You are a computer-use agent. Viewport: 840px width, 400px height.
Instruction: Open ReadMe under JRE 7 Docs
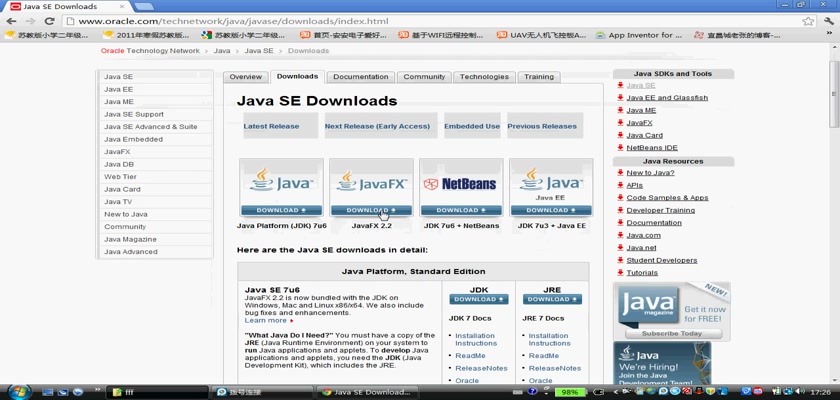pyautogui.click(x=544, y=356)
